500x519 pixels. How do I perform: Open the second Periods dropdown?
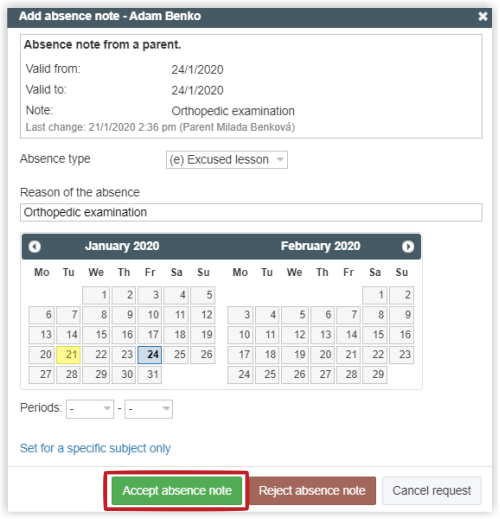click(x=149, y=409)
